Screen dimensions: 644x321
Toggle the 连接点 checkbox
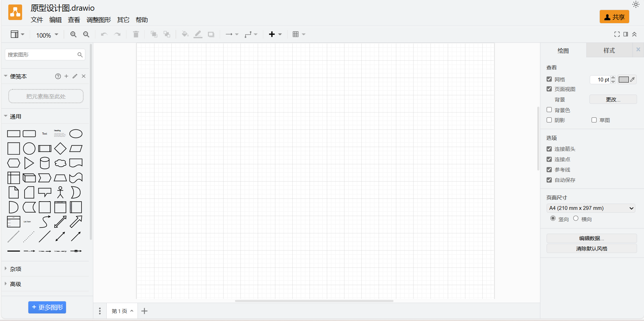549,159
